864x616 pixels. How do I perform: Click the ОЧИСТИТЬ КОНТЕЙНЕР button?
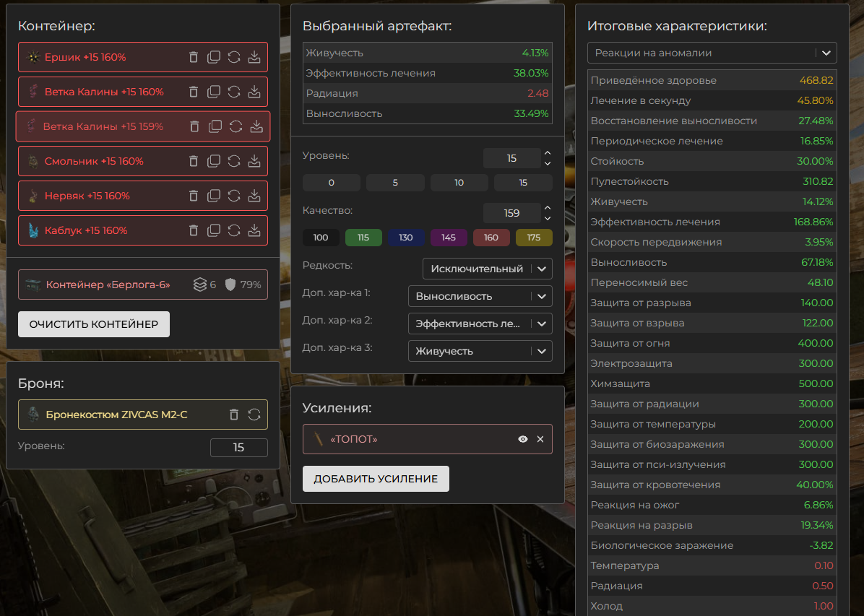(x=94, y=324)
